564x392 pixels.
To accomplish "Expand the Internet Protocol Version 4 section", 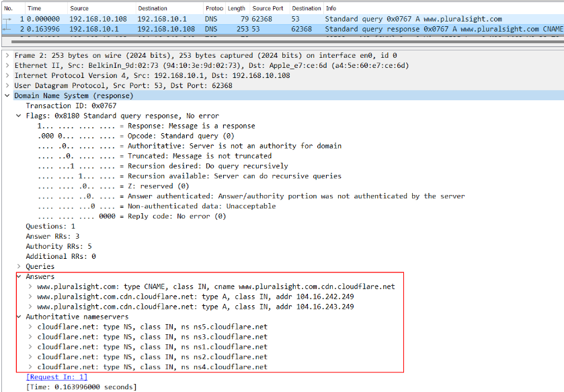I will pos(7,75).
